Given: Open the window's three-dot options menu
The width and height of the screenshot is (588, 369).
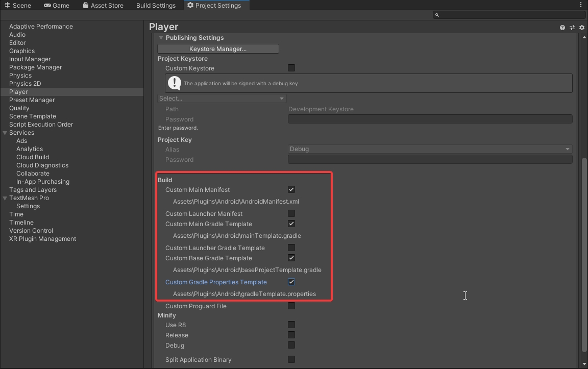Looking at the screenshot, I should pos(580,5).
